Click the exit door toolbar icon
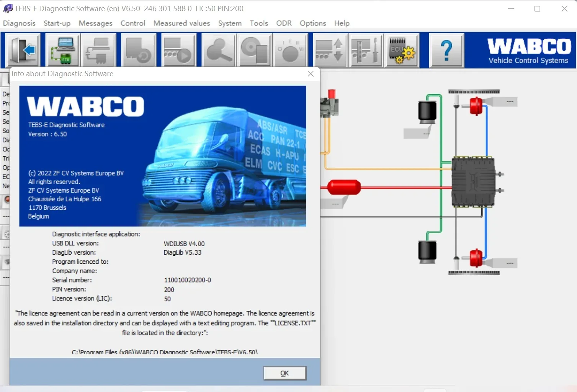This screenshot has height=392, width=577. (x=23, y=50)
